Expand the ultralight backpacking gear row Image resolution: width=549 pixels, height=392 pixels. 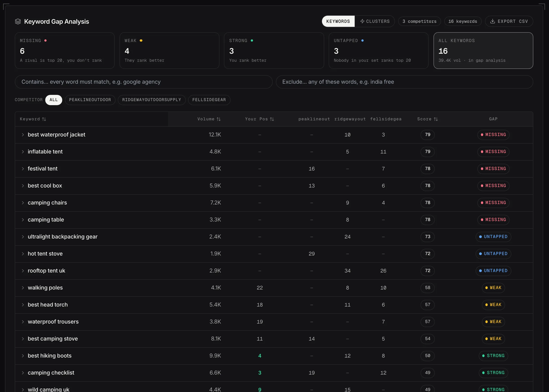23,237
